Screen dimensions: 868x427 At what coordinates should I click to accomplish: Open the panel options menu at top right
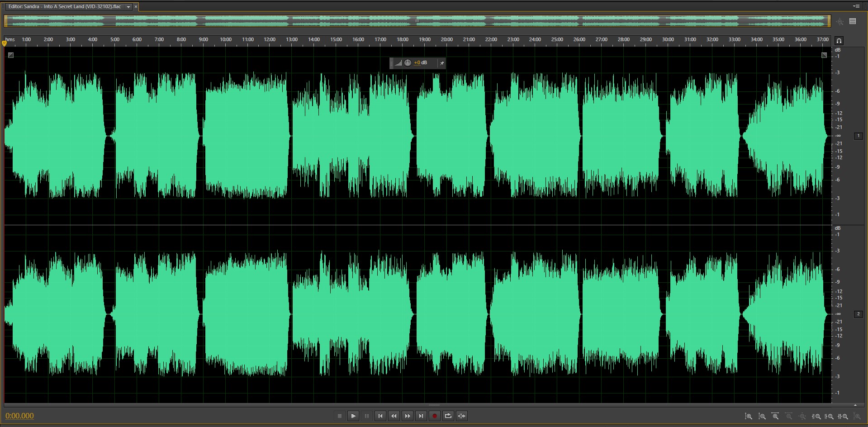pyautogui.click(x=856, y=6)
